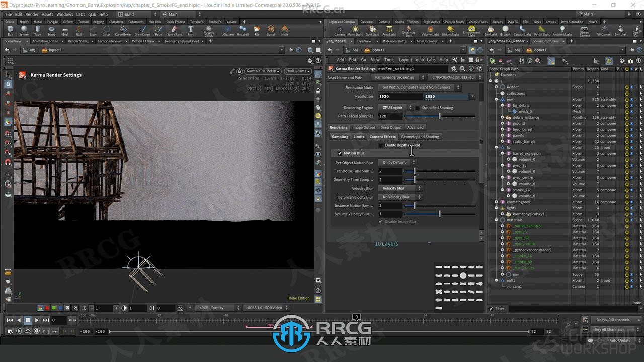Select the Tube shelf tool

[38, 30]
